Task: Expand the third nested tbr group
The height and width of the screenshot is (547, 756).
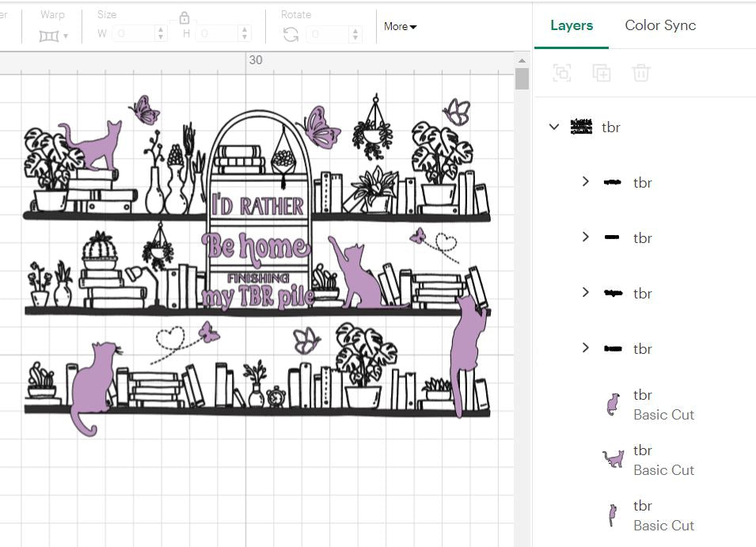Action: click(x=585, y=292)
